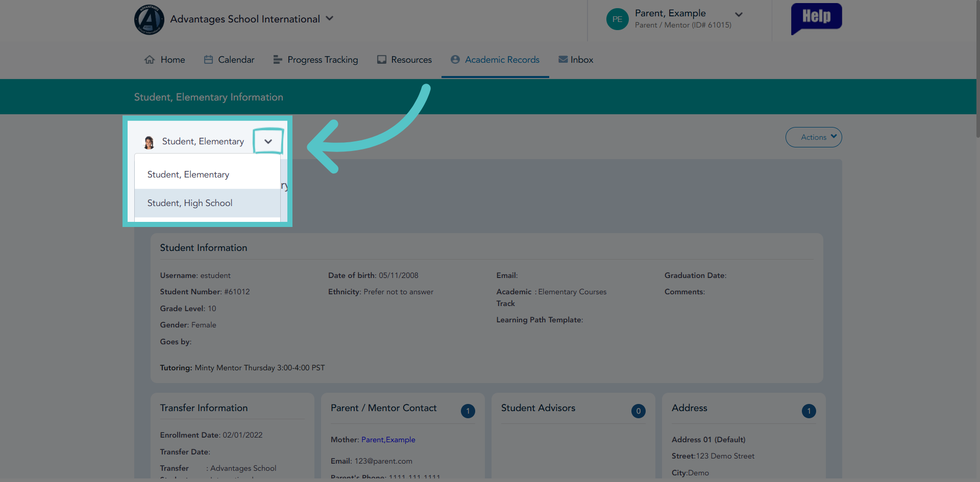Click the page vertical scrollbar
980x482 pixels.
click(x=977, y=69)
